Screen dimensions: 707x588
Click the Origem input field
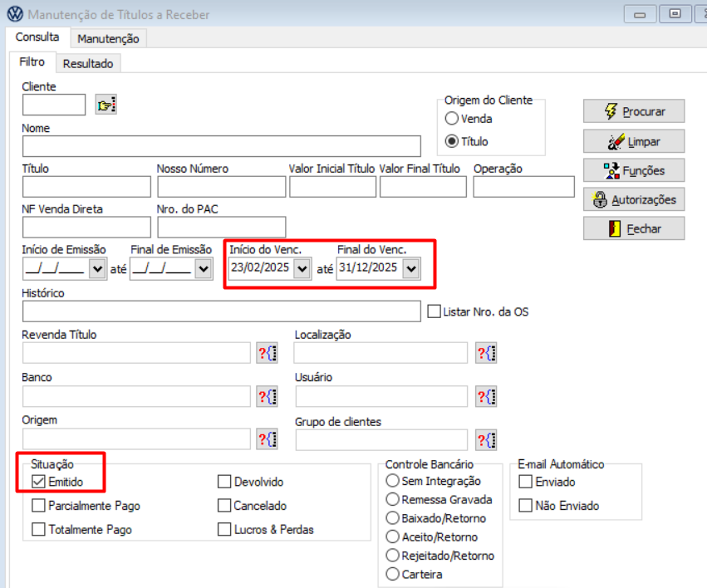136,439
